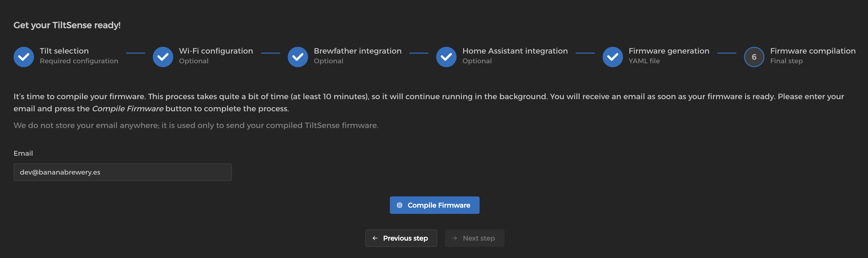Go back using the Previous step button
The width and height of the screenshot is (868, 258).
click(401, 238)
